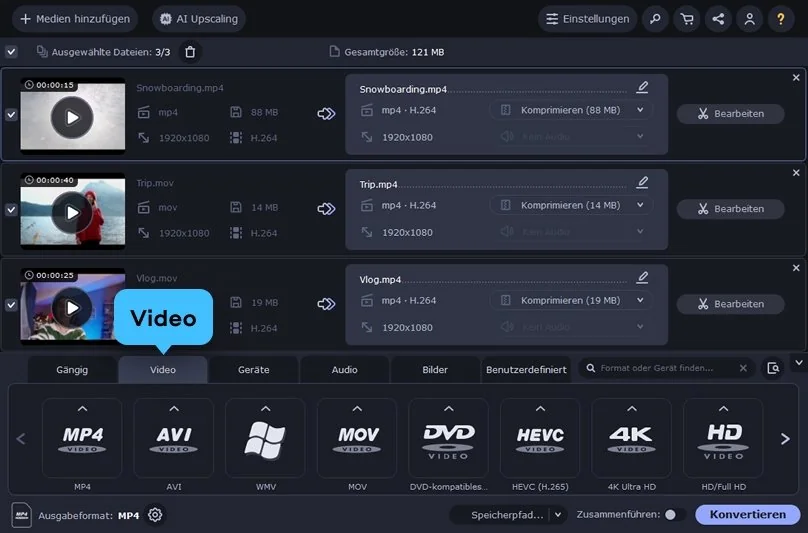Switch to the Geräte tab
808x533 pixels.
pos(254,370)
